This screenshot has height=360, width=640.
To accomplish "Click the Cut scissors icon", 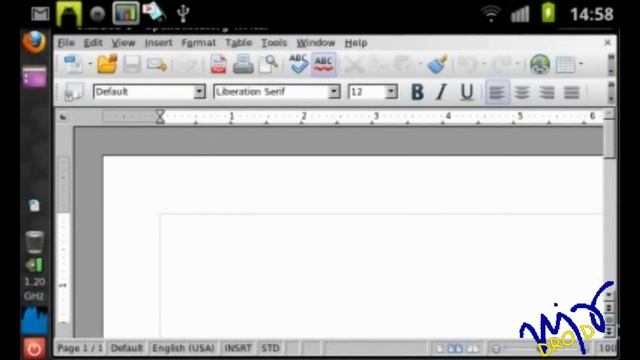I will [x=354, y=64].
